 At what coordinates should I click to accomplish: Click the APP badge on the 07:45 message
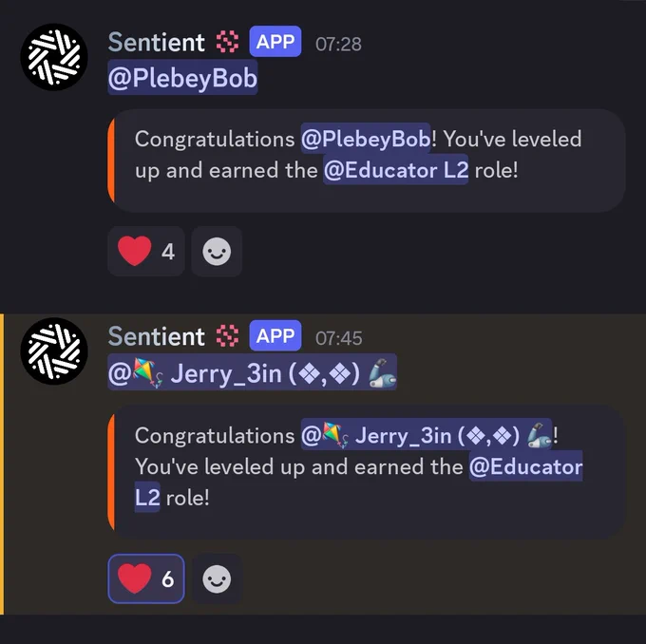point(275,337)
